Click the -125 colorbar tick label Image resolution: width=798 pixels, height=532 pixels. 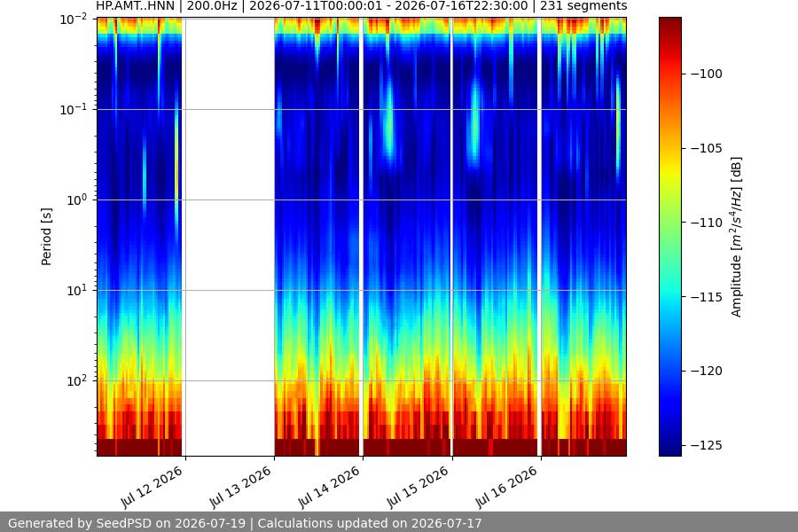click(707, 445)
